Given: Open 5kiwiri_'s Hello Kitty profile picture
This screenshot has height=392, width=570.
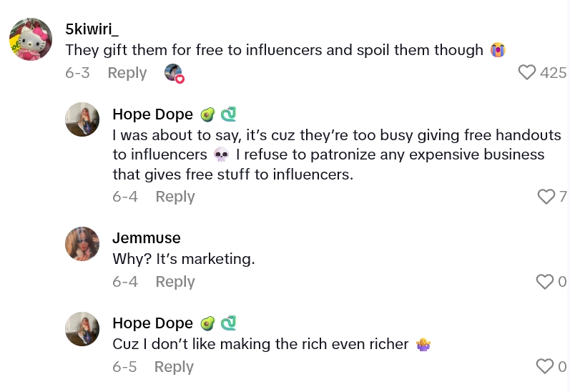Looking at the screenshot, I should [30, 39].
